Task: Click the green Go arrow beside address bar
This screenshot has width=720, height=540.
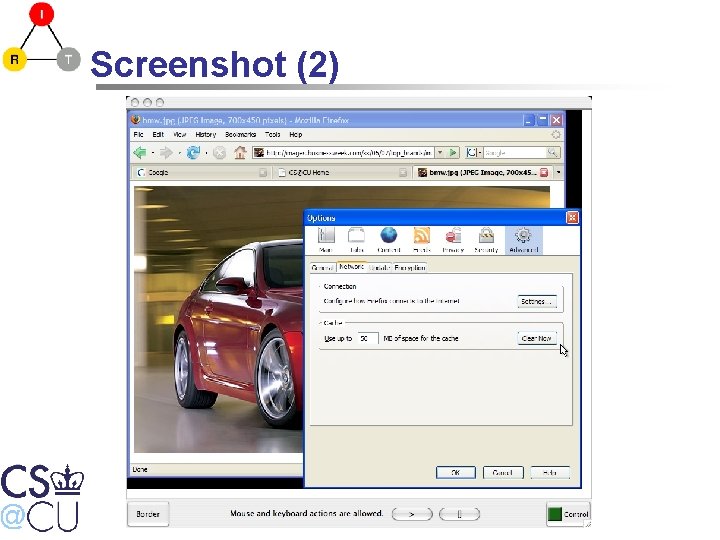Action: tap(453, 152)
